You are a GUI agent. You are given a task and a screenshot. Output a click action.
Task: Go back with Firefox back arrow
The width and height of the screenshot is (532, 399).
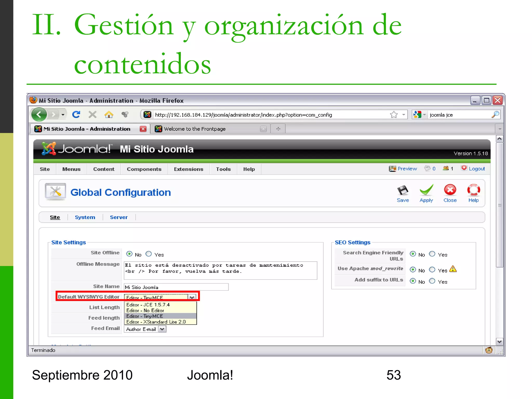click(x=39, y=114)
